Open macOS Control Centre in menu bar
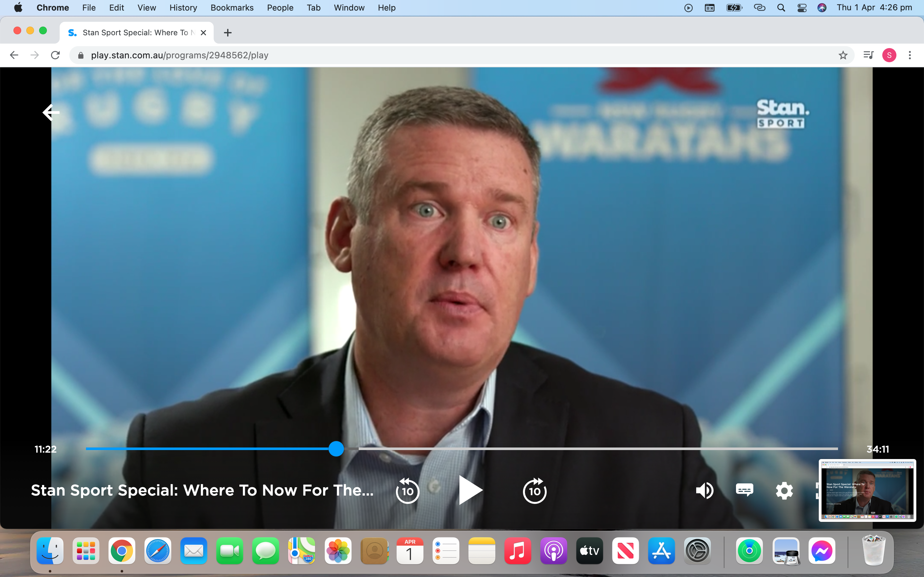 802,8
